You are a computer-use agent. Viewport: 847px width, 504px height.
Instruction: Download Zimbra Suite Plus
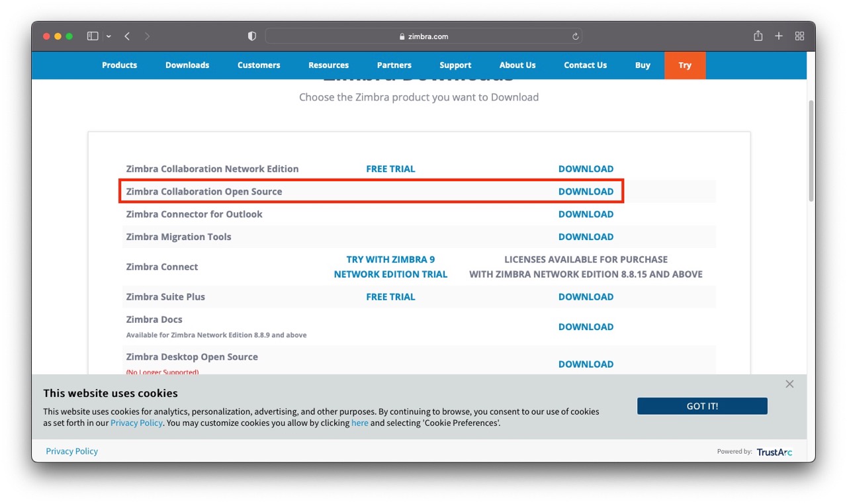[586, 296]
